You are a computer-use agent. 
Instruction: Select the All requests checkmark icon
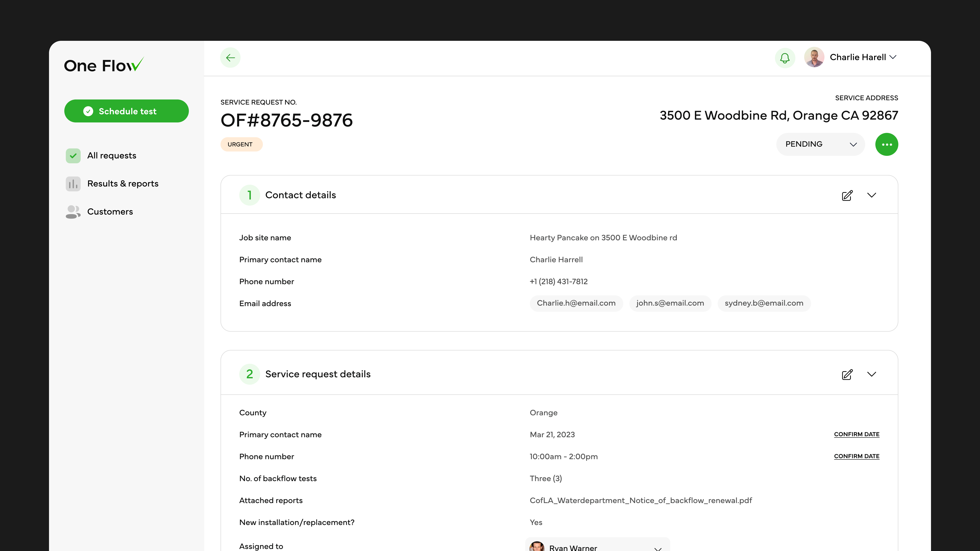[x=73, y=156]
